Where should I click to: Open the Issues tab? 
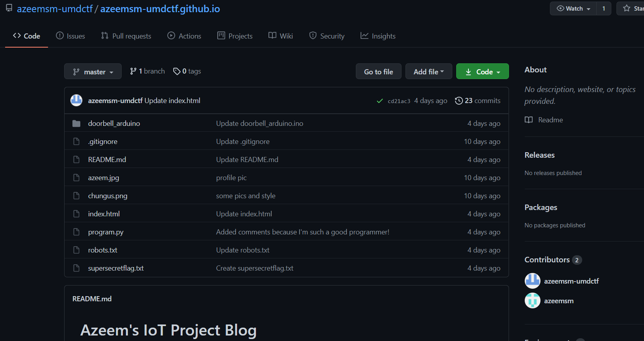coord(70,36)
